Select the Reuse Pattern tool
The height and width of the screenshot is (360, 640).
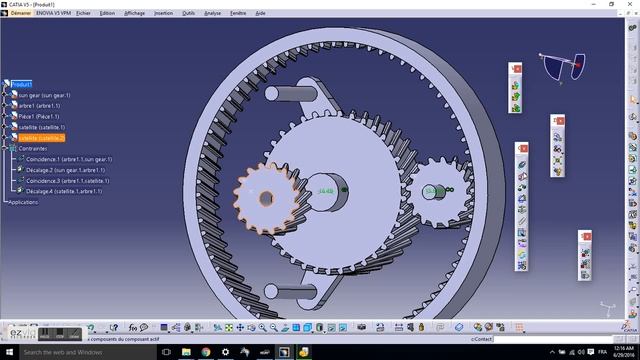pos(522,266)
